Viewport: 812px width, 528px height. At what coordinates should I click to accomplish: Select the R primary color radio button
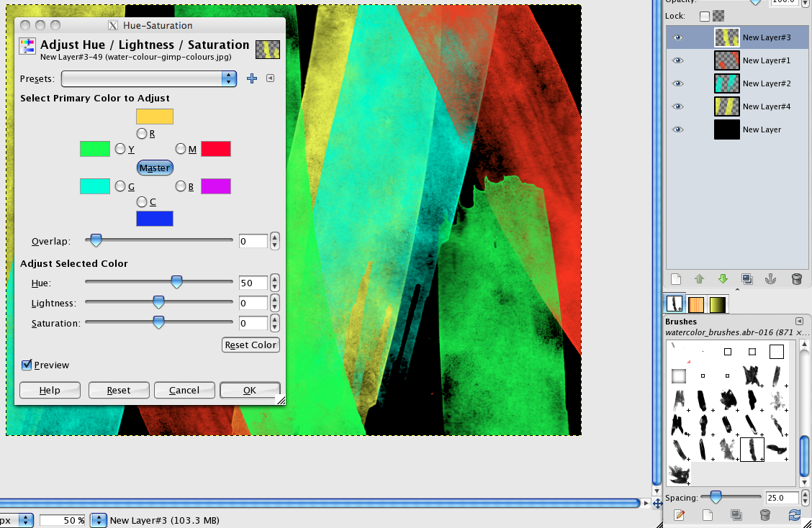(141, 134)
